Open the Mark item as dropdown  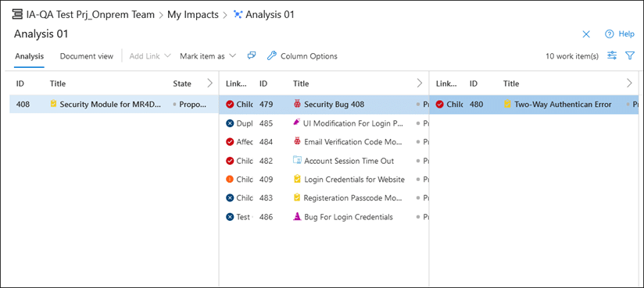pos(208,56)
